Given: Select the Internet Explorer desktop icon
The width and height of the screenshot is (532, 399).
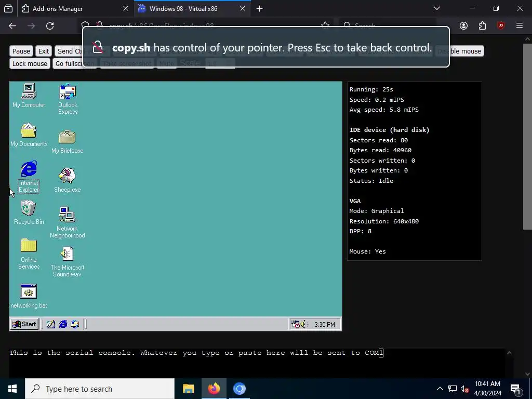Looking at the screenshot, I should [x=29, y=177].
